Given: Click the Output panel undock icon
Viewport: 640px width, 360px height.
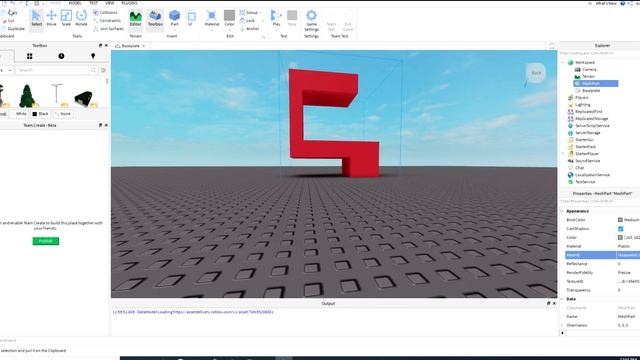Looking at the screenshot, I should (x=549, y=303).
